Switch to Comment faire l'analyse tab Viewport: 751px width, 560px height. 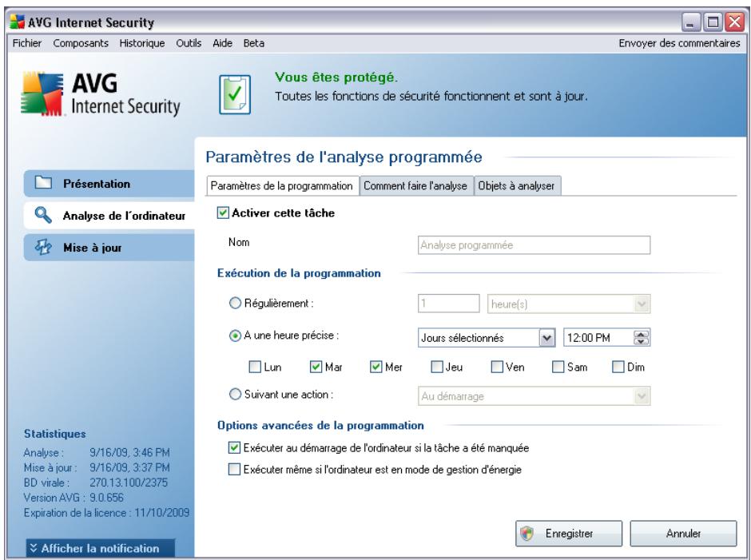[x=415, y=186]
